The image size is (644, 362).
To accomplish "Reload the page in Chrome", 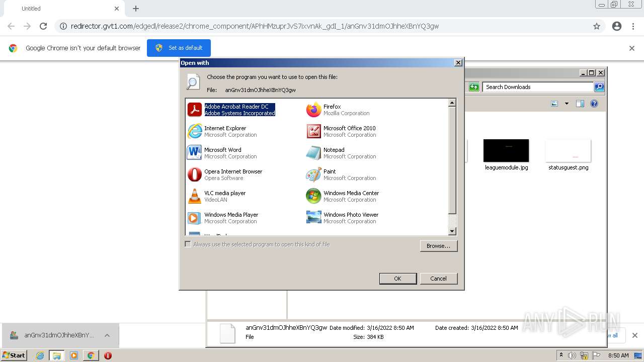I will click(43, 26).
